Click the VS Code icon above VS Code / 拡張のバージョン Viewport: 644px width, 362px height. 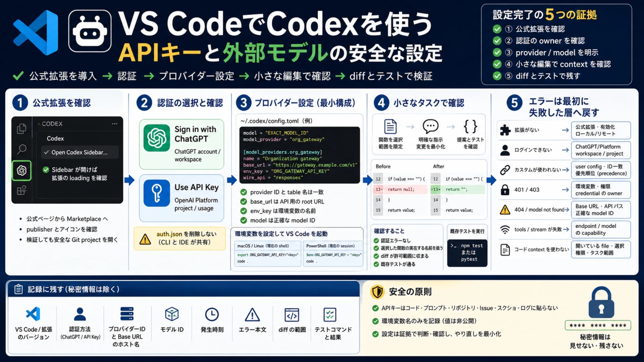click(x=33, y=314)
